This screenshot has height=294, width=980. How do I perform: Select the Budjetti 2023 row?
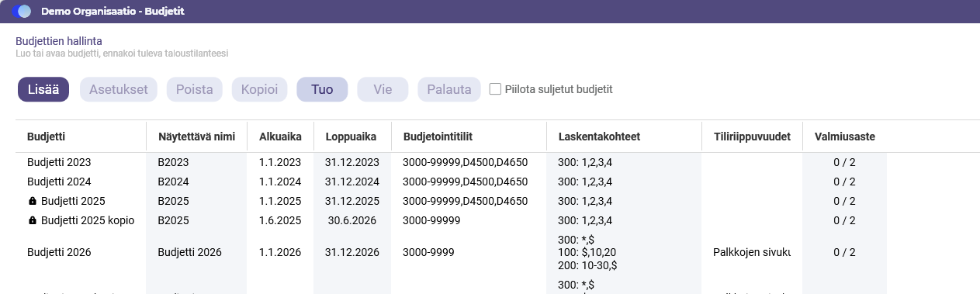click(x=451, y=162)
